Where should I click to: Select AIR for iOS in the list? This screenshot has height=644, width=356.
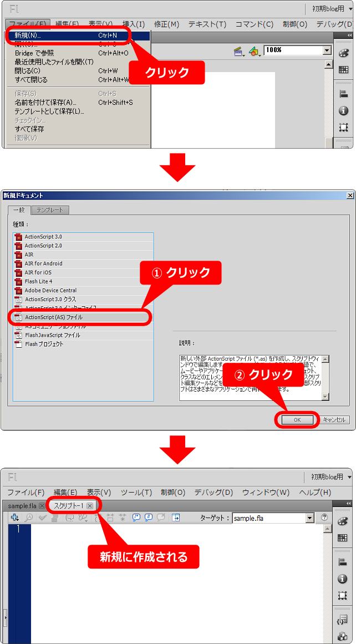[83, 272]
